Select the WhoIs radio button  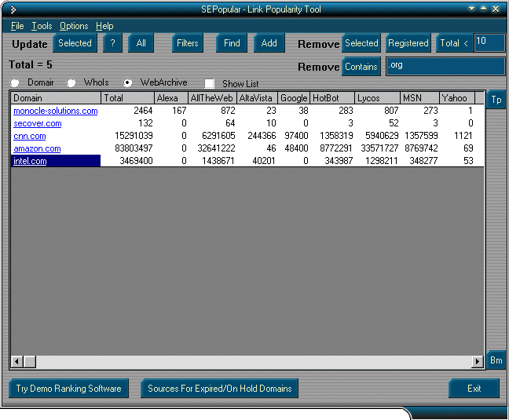point(71,83)
